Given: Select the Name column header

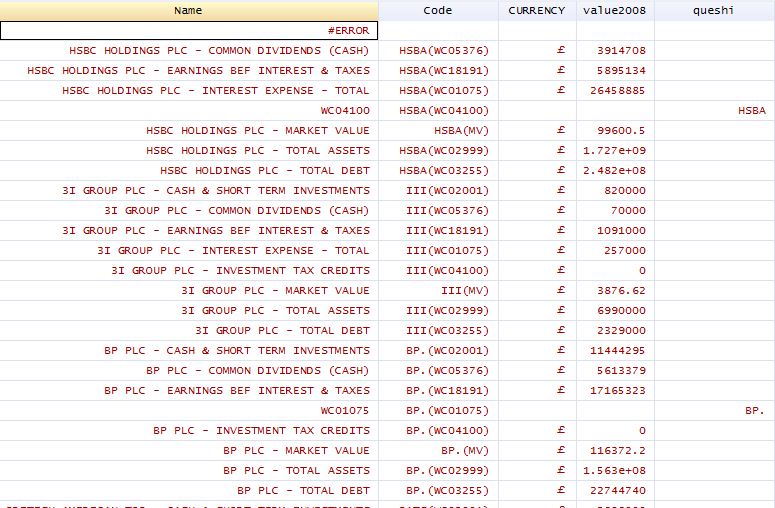Looking at the screenshot, I should point(189,10).
